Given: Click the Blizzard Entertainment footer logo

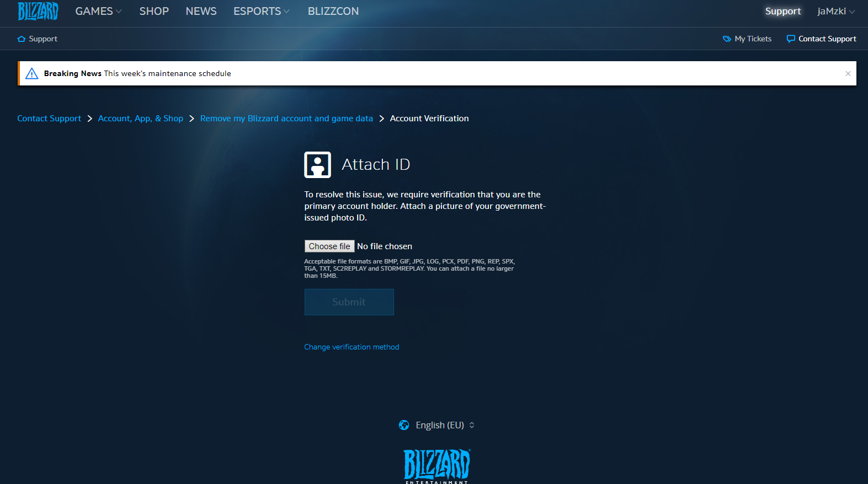Looking at the screenshot, I should (x=437, y=466).
